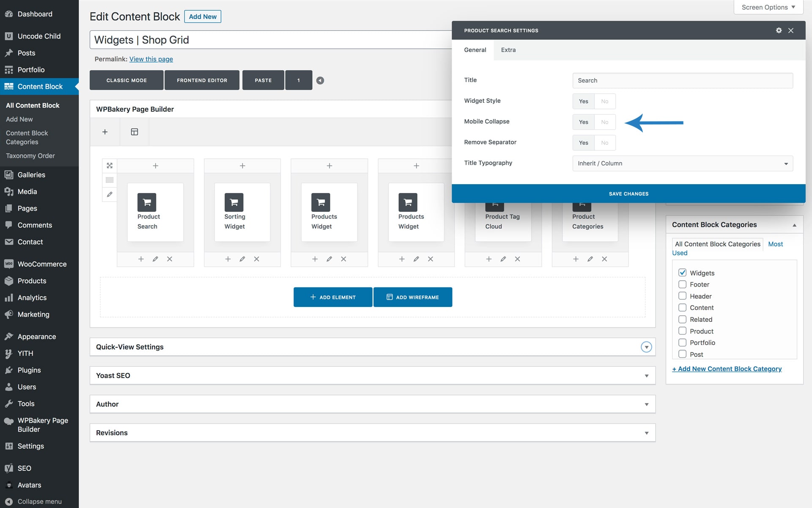Uncheck the Widgets category checkbox
Screen dimensions: 812x508
tap(682, 273)
